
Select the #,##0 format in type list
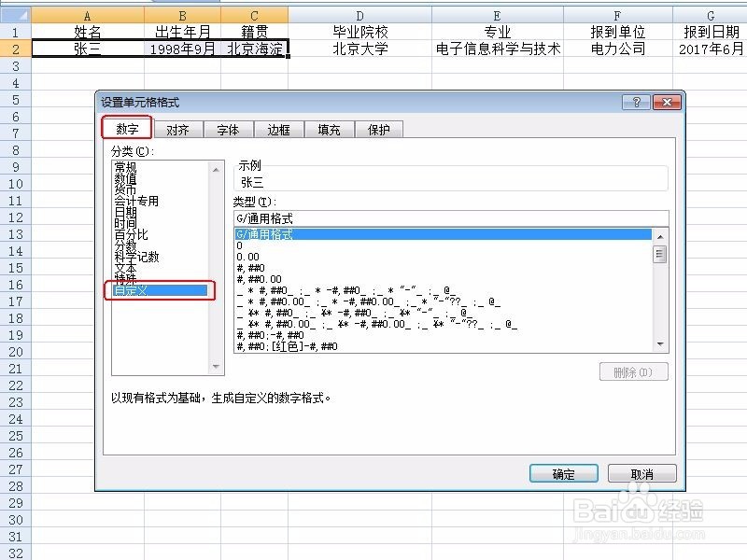pos(443,268)
